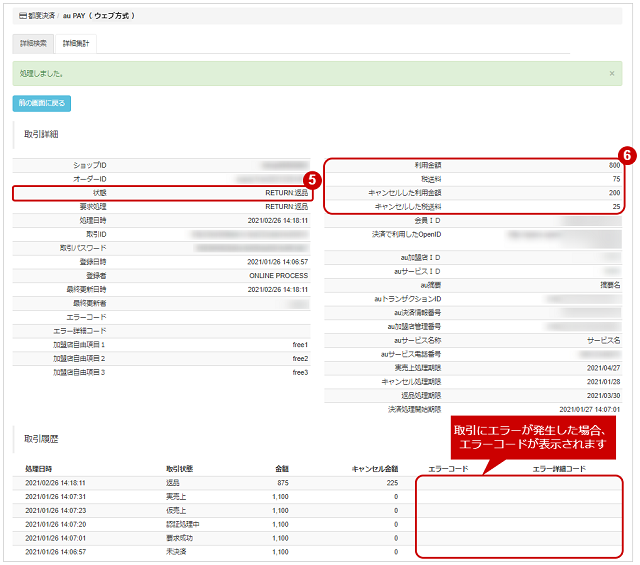Click the キャンセルした税送料 value 25
This screenshot has height=565, width=640.
coord(616,207)
